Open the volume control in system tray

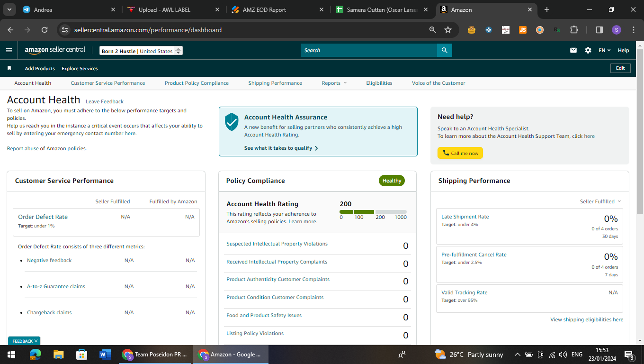pos(563,355)
